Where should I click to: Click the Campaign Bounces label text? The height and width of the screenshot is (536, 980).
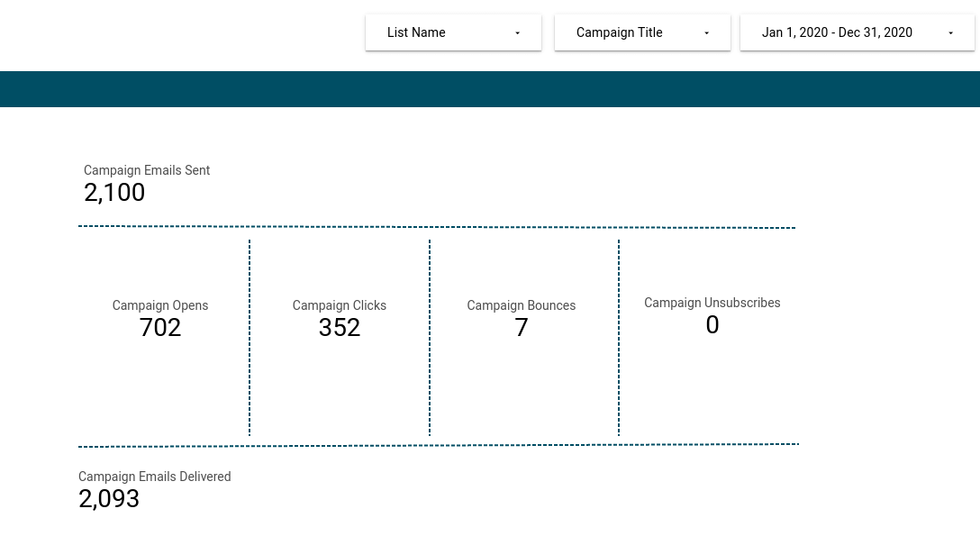point(521,305)
